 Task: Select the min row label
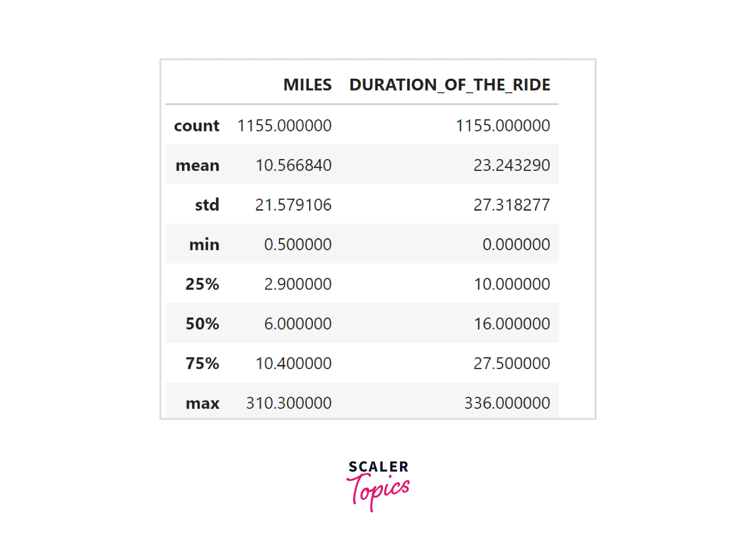pyautogui.click(x=204, y=245)
